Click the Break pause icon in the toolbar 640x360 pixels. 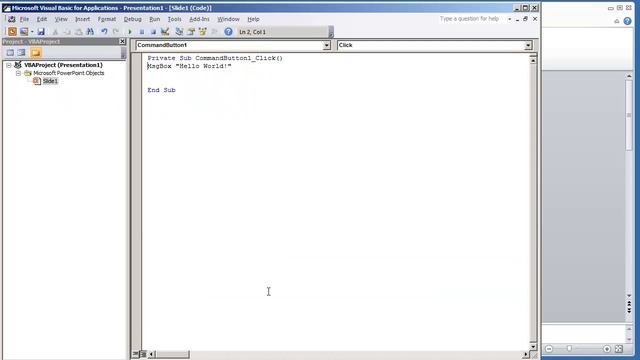[x=142, y=31]
